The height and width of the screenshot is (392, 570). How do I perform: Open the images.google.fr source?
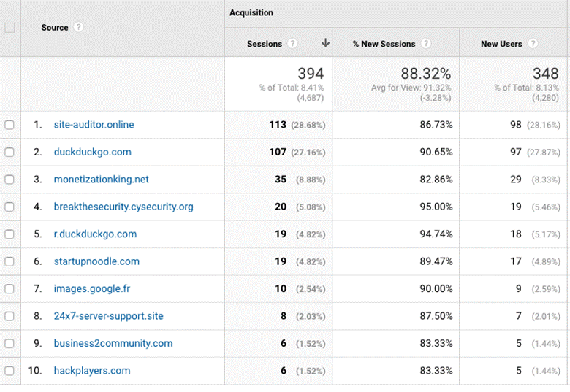[x=92, y=288]
